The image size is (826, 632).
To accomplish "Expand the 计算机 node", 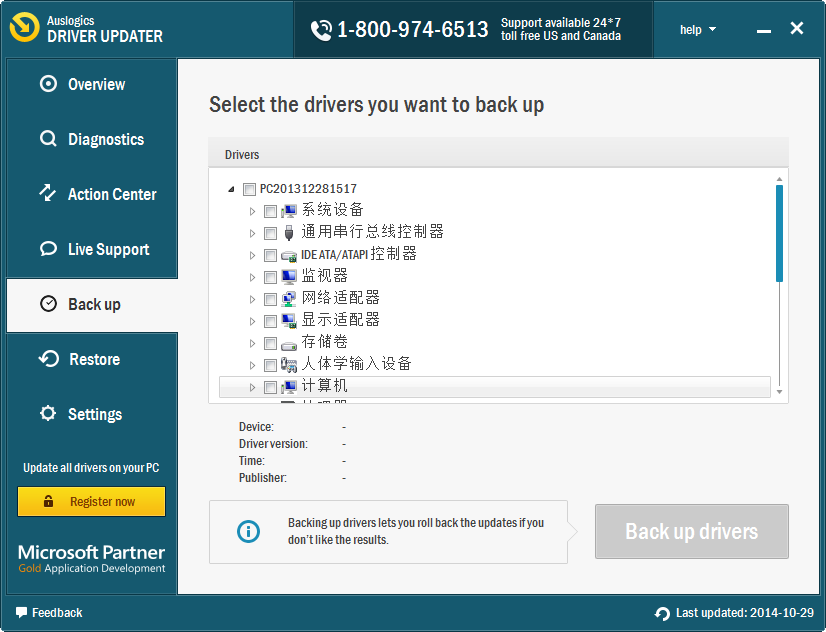I will [252, 387].
